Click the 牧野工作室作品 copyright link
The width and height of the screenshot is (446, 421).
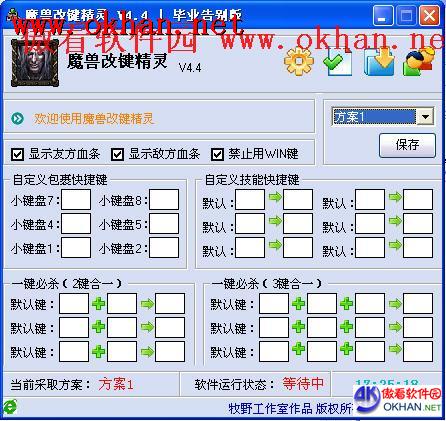pos(270,408)
